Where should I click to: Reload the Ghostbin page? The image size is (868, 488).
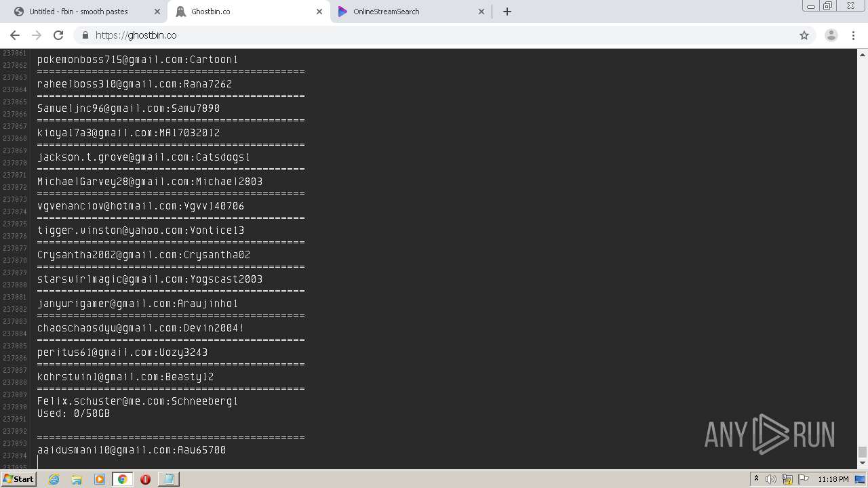point(58,35)
